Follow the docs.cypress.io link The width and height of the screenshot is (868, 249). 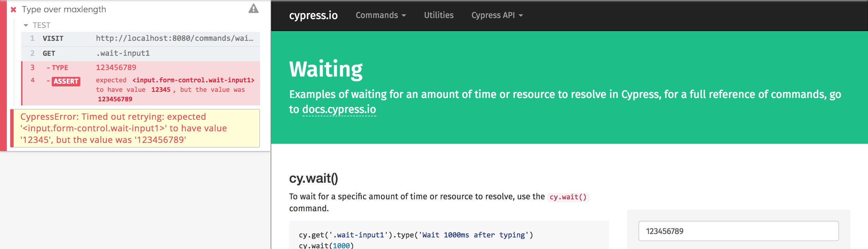pyautogui.click(x=339, y=109)
